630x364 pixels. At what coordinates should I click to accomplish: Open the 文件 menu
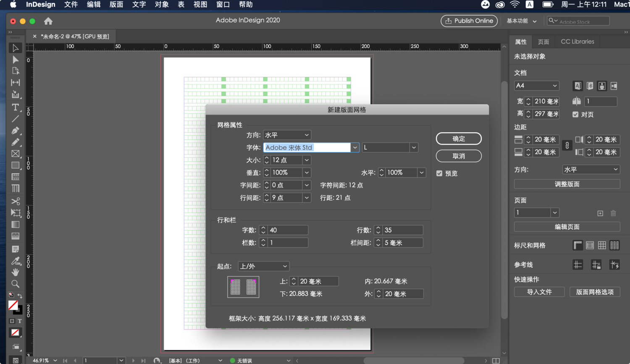[71, 5]
